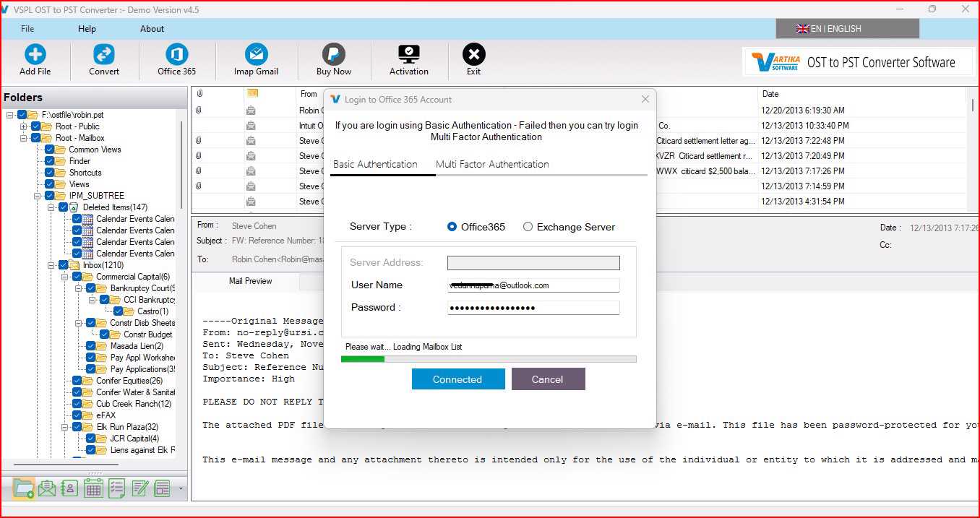Open the Imap Gmail toolbar icon
The width and height of the screenshot is (980, 518).
click(x=257, y=54)
